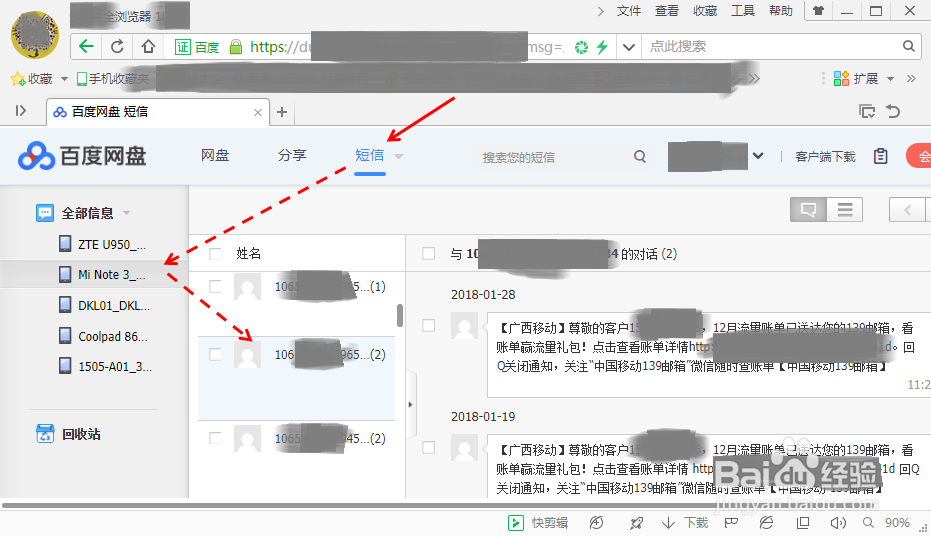
Task: Switch to the 分享 tab
Action: tap(292, 156)
